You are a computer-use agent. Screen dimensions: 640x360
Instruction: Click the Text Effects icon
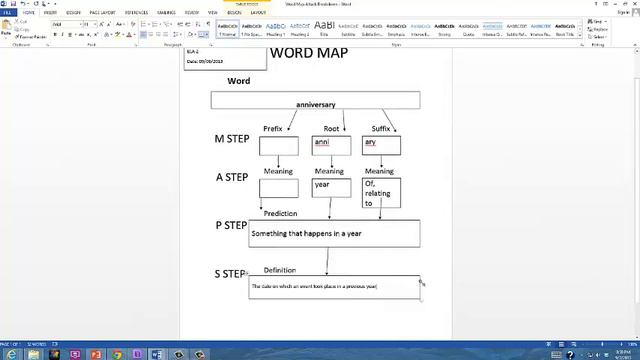coord(107,35)
